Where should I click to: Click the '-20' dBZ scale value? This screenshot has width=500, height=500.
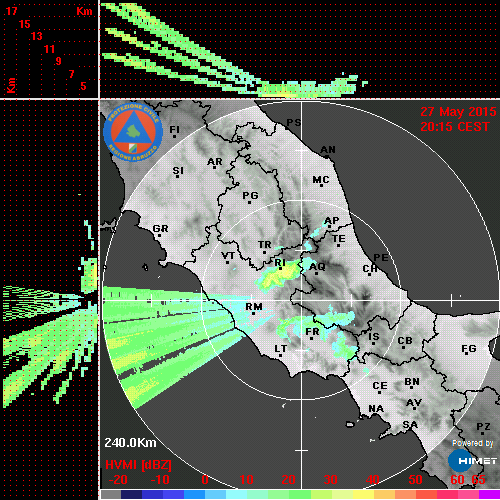pyautogui.click(x=118, y=480)
